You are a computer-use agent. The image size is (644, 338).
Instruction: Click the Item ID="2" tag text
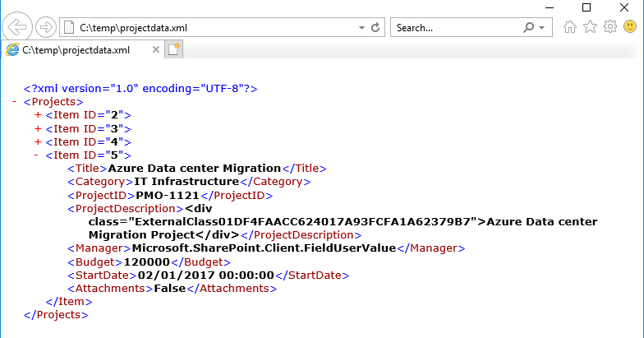click(x=89, y=115)
